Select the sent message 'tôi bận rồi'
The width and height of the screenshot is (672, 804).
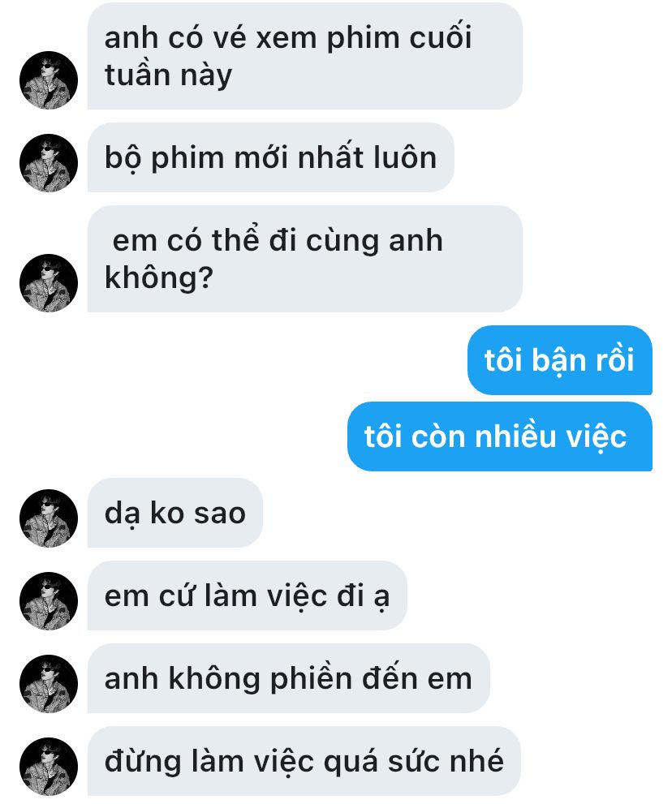click(x=560, y=360)
